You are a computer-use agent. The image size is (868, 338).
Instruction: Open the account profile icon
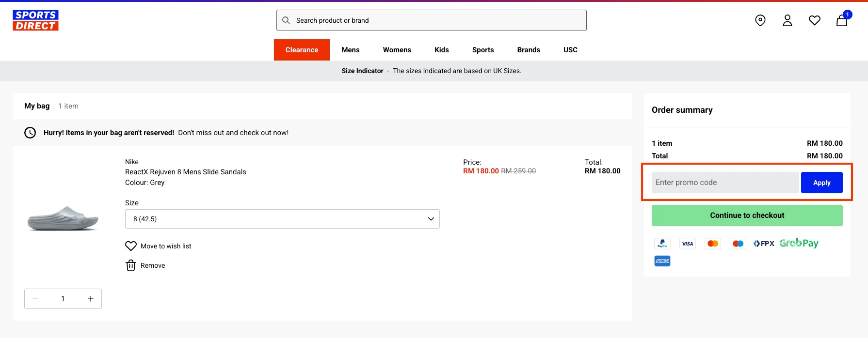tap(788, 20)
